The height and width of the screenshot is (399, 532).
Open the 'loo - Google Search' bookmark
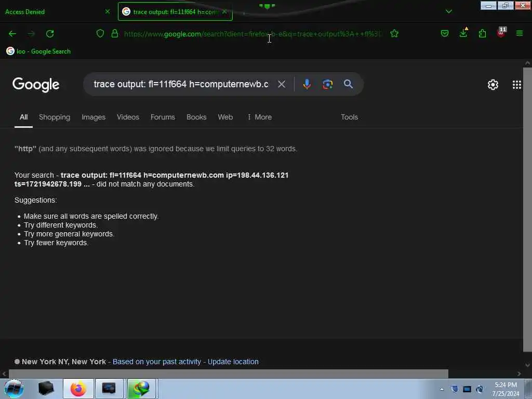pyautogui.click(x=38, y=51)
